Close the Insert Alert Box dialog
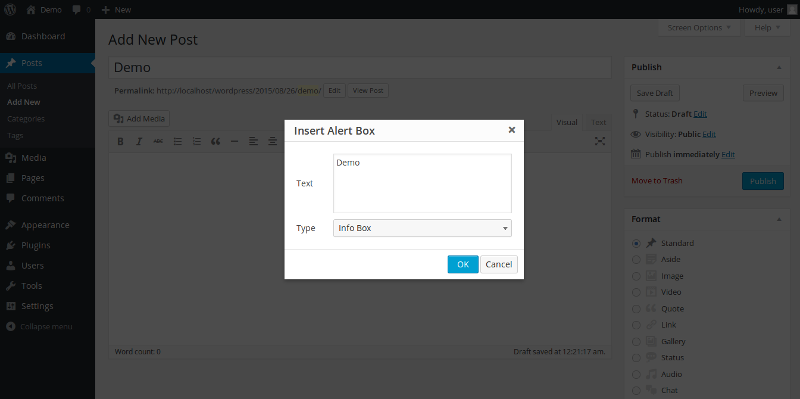The height and width of the screenshot is (399, 800). pos(512,130)
